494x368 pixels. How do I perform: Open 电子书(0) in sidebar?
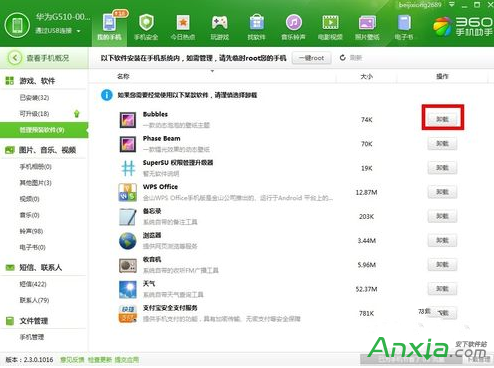click(x=32, y=247)
